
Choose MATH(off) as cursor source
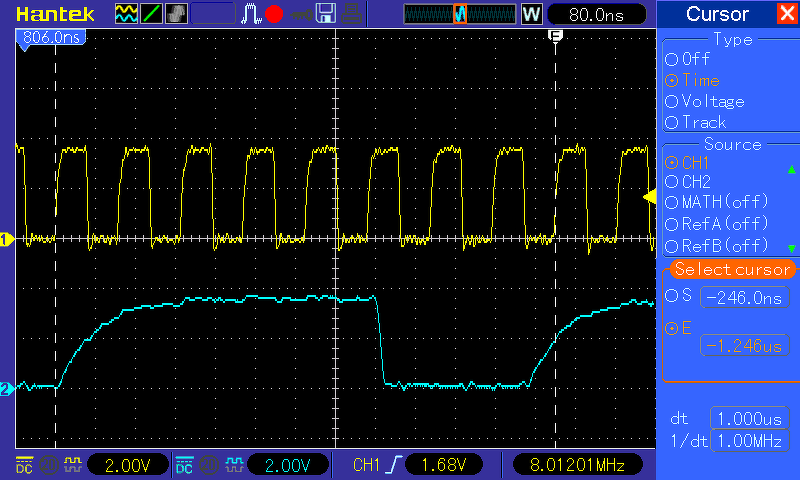pyautogui.click(x=716, y=203)
